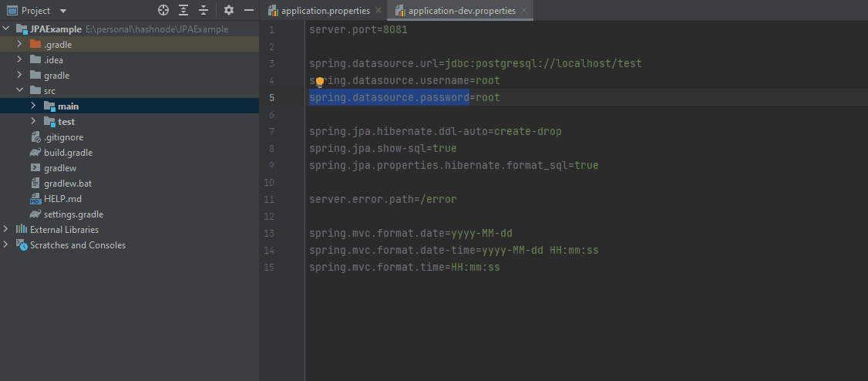
Task: Click the Select Opened File locate icon
Action: pyautogui.click(x=163, y=10)
